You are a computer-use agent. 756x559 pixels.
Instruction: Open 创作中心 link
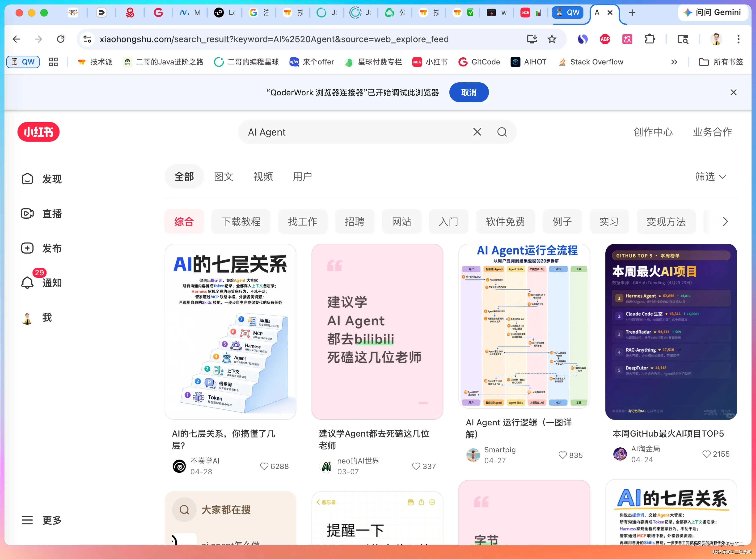pyautogui.click(x=653, y=132)
